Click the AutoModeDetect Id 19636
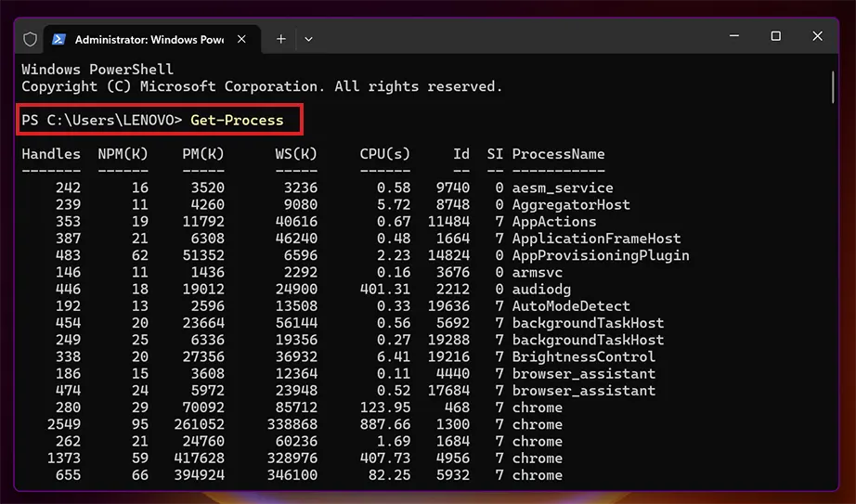The image size is (856, 504). 448,306
